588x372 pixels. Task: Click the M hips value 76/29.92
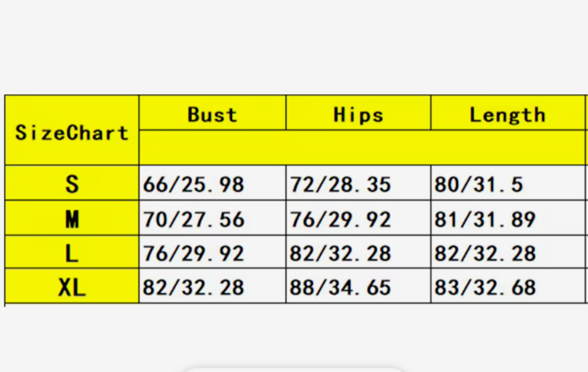click(x=340, y=220)
